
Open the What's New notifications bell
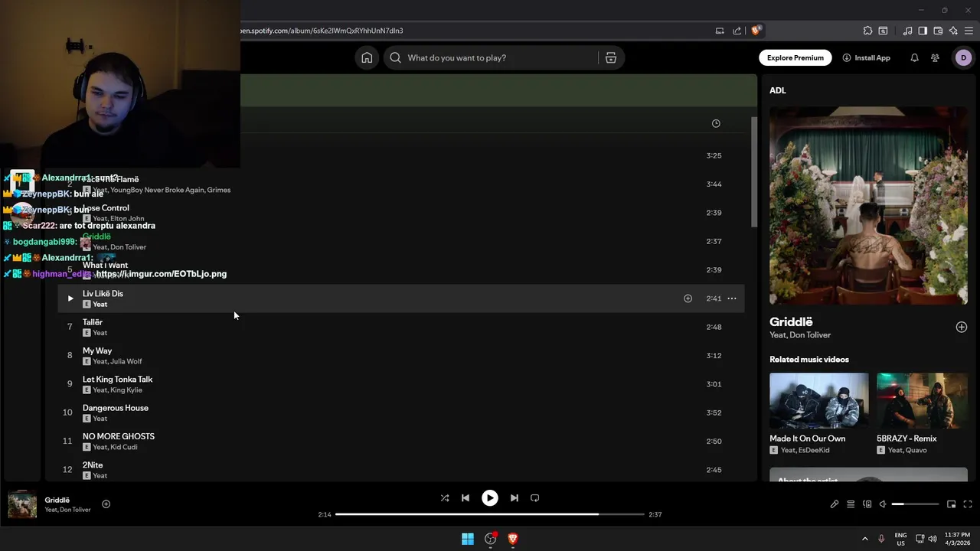pyautogui.click(x=914, y=58)
